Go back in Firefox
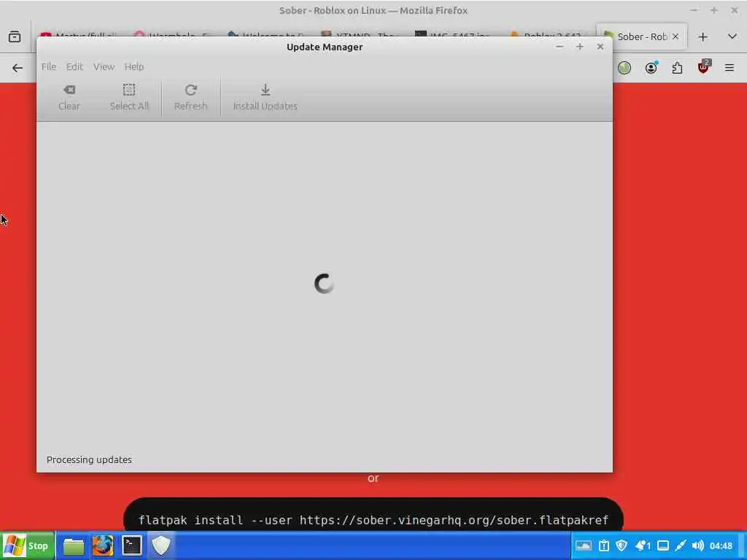The height and width of the screenshot is (560, 747). pos(18,68)
